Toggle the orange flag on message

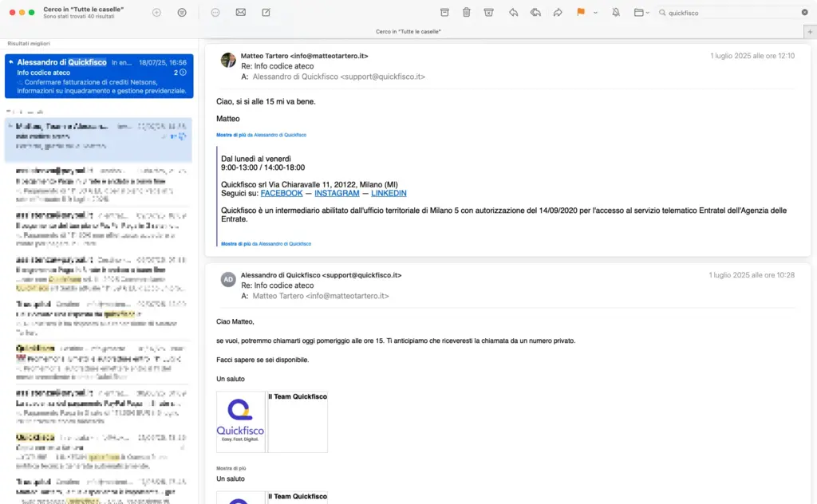(x=580, y=13)
